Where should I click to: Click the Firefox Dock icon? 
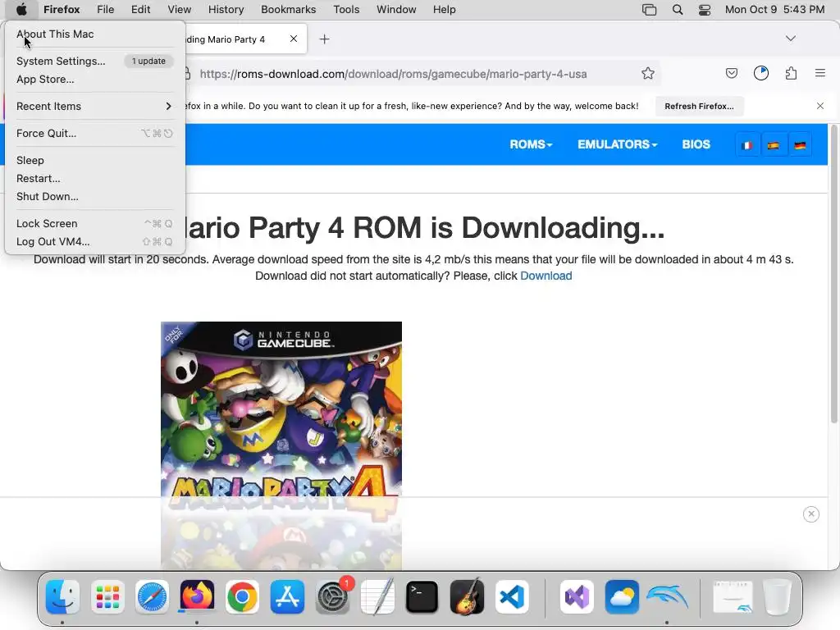[197, 596]
